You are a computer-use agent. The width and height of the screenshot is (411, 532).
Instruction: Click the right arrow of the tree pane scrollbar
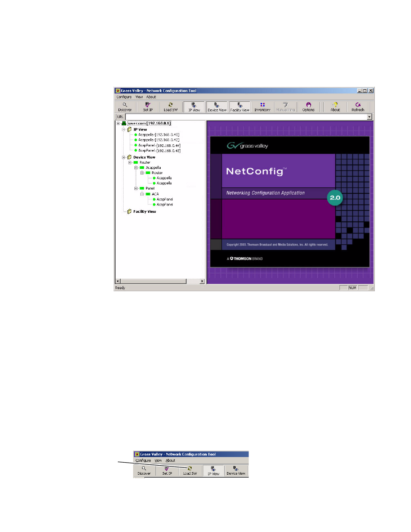tap(202, 281)
